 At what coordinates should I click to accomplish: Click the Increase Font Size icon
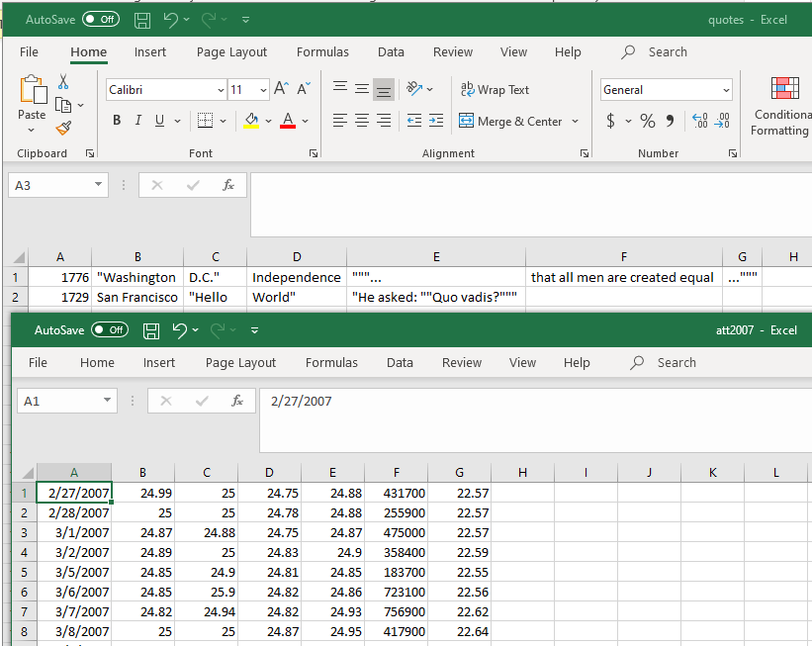pos(282,89)
